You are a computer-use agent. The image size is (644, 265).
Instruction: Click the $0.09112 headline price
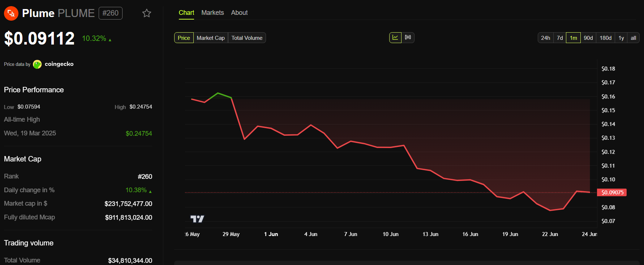39,38
